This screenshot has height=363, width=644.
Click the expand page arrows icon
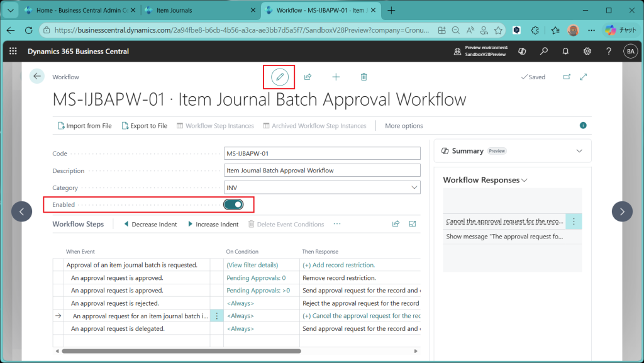coord(584,77)
